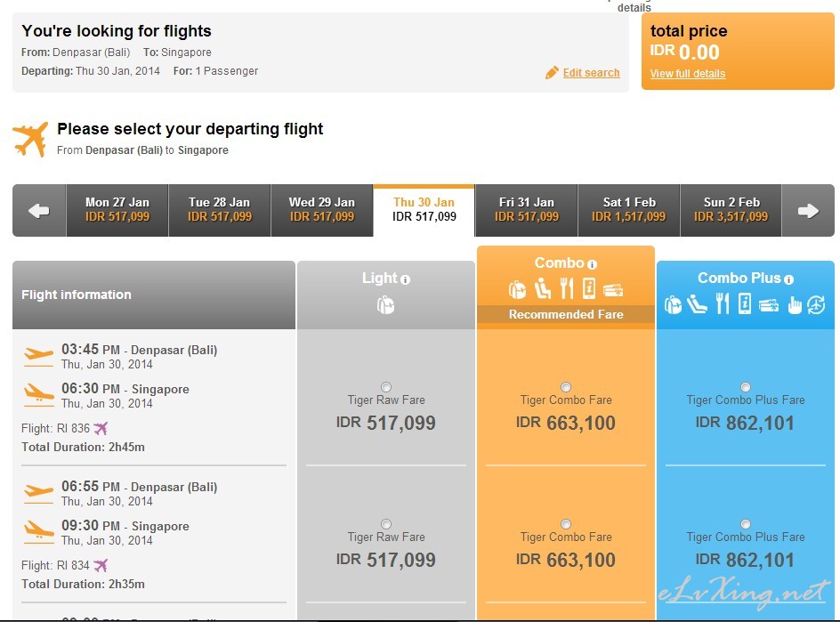Open the Combo fare info icon

tap(592, 264)
